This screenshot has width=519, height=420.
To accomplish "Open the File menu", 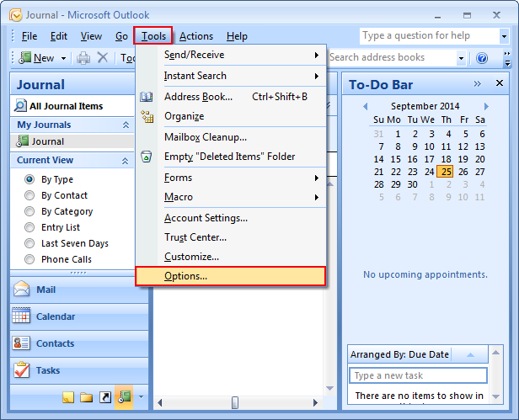I will tap(29, 36).
